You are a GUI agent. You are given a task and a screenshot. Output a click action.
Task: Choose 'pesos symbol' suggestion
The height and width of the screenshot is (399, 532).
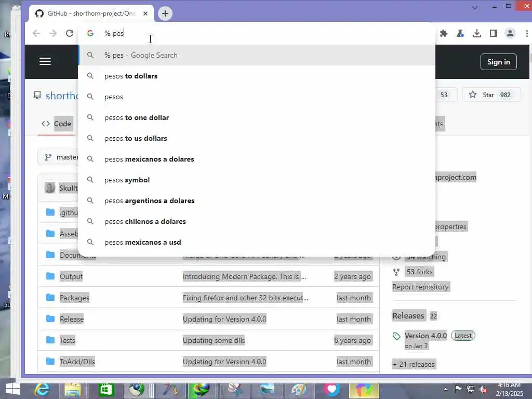257,180
